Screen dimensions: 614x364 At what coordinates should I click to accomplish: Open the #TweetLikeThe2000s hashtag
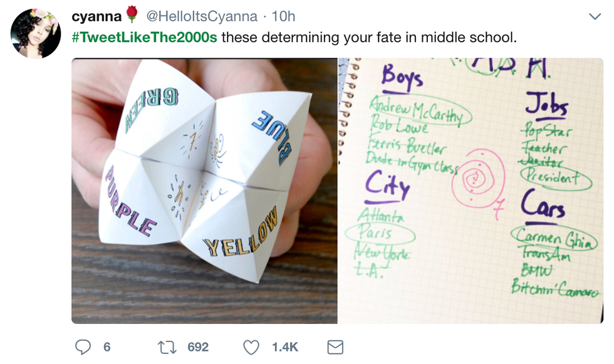(144, 37)
